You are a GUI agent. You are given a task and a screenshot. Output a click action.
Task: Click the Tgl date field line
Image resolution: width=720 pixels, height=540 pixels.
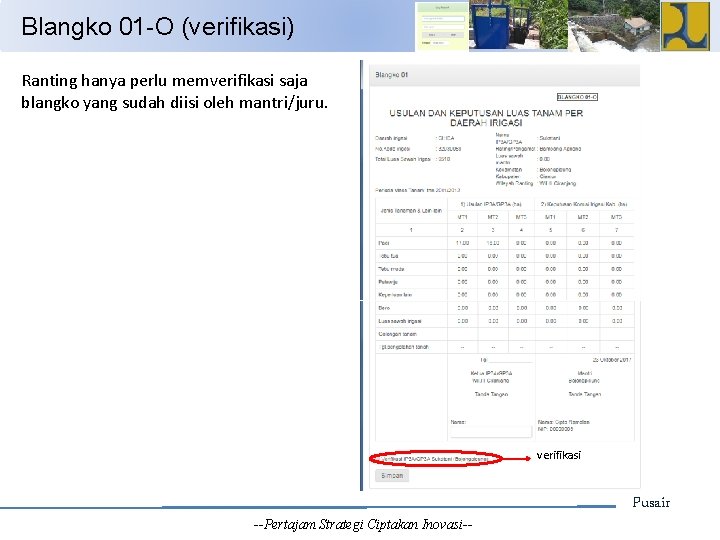(511, 360)
